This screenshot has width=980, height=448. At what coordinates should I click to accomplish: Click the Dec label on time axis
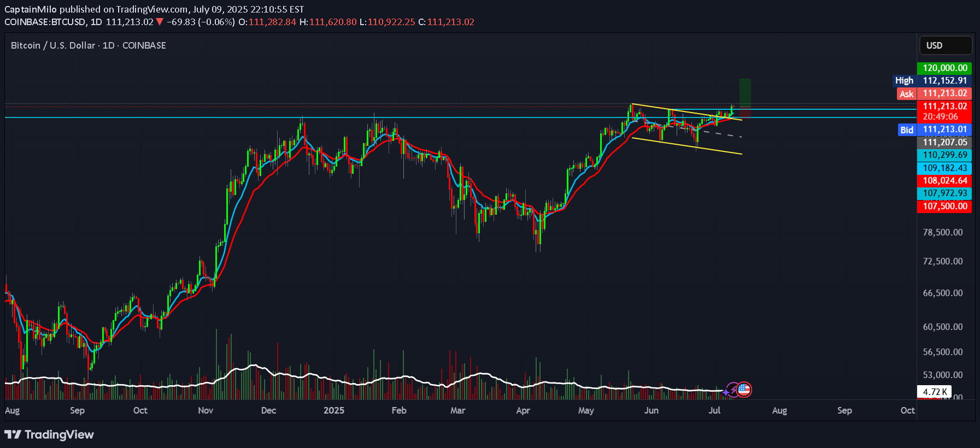click(268, 410)
